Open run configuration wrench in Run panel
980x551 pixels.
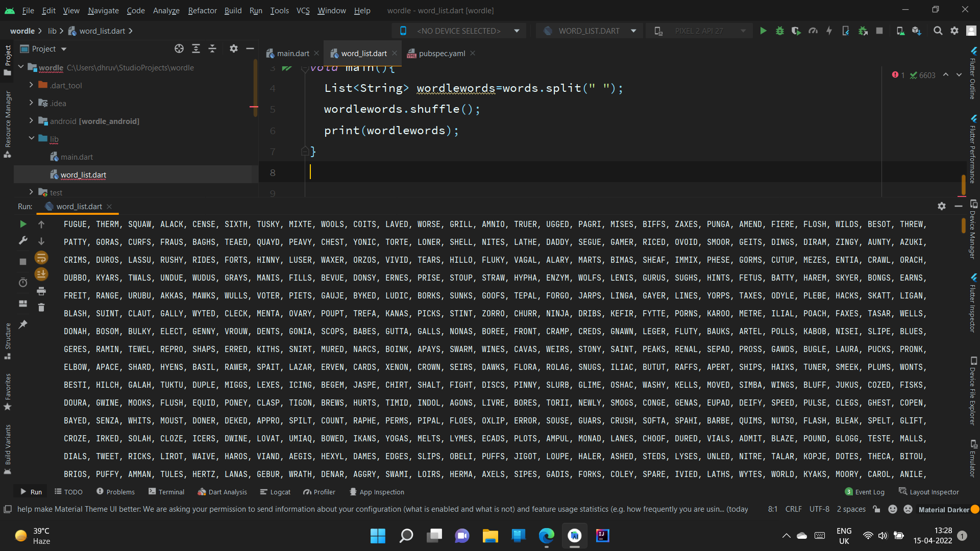tap(23, 241)
